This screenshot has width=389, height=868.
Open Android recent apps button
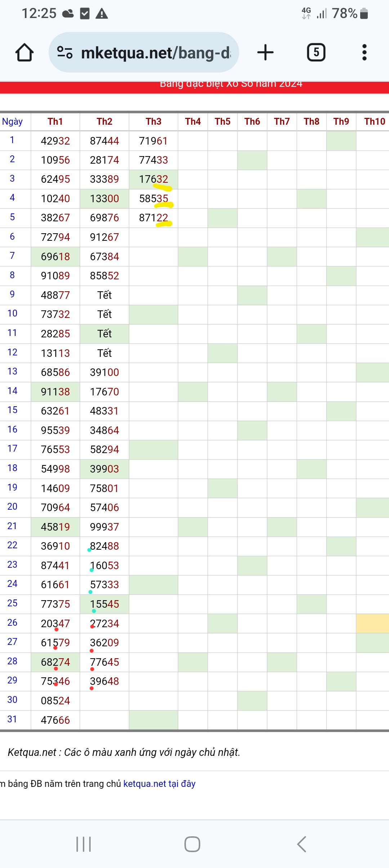tap(84, 844)
